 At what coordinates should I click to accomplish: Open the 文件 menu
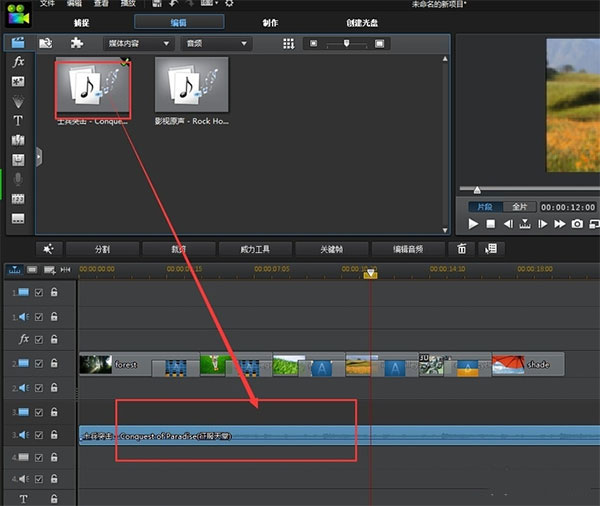(x=47, y=4)
